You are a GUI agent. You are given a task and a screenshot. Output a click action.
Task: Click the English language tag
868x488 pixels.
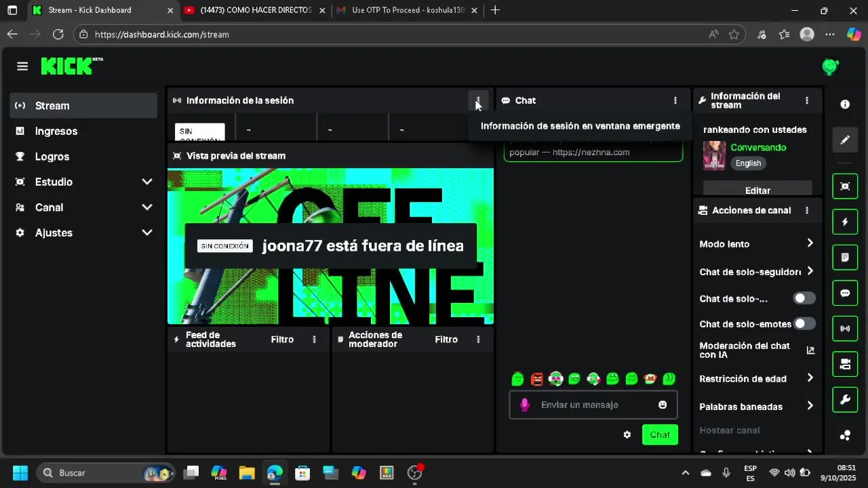[748, 163]
